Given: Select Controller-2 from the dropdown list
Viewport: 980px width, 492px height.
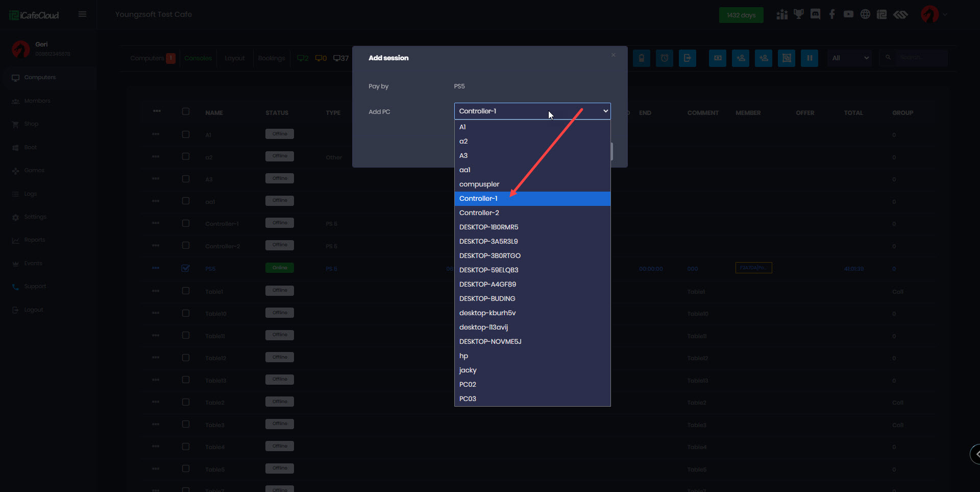Looking at the screenshot, I should pos(479,213).
